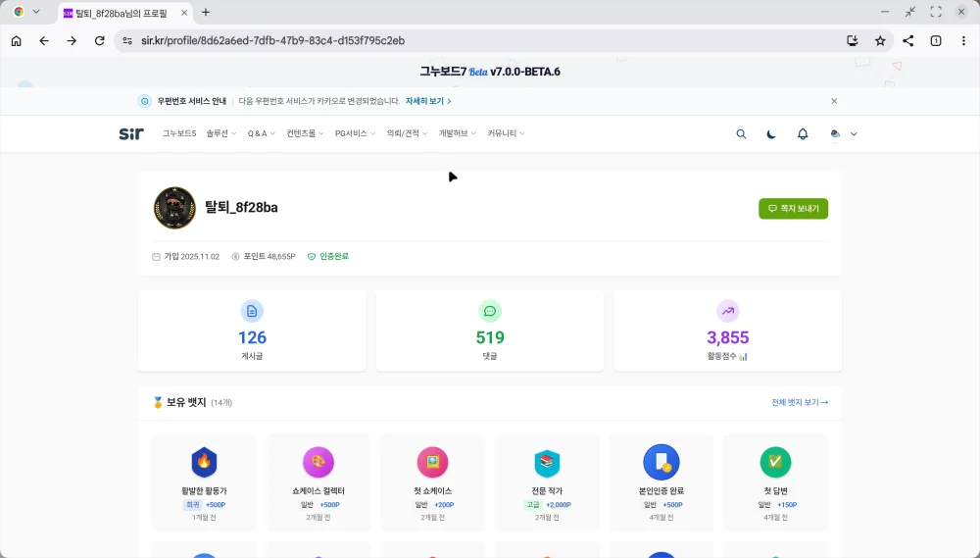
Task: Click the install app icon in toolbar
Action: click(x=853, y=40)
